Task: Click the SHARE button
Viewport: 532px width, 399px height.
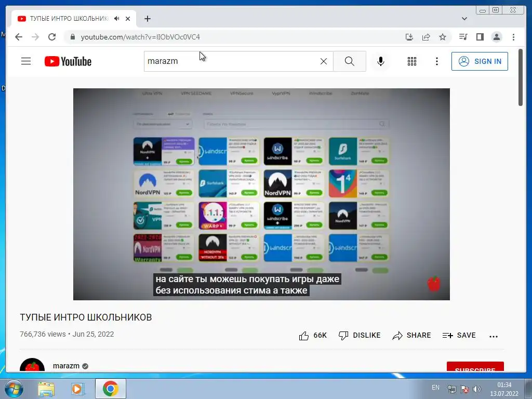Action: coord(411,335)
